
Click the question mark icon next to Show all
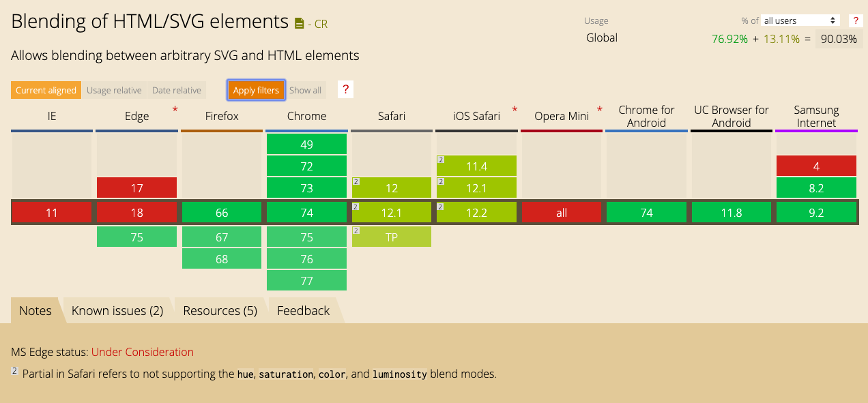(345, 89)
